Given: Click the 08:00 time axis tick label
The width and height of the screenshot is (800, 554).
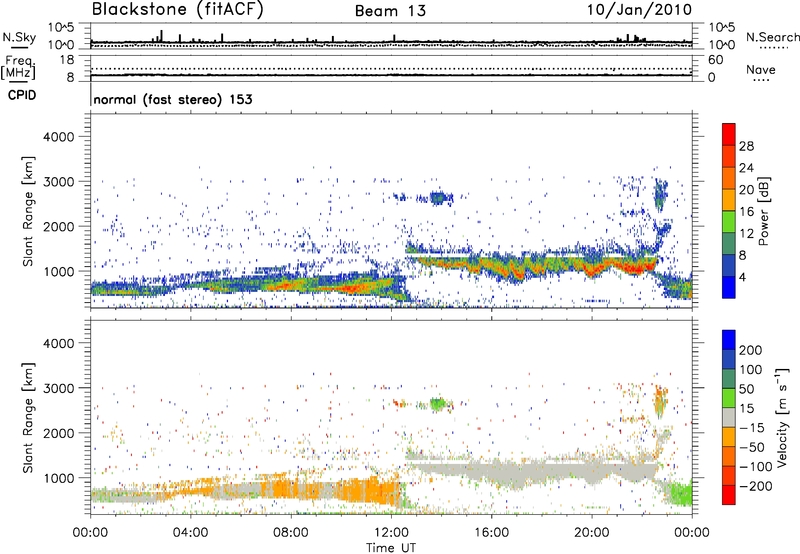Looking at the screenshot, I should pos(291,533).
